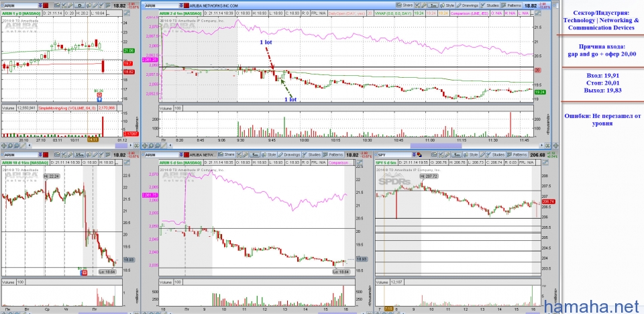Click chart settings wrench icon in daily chart

70,5
